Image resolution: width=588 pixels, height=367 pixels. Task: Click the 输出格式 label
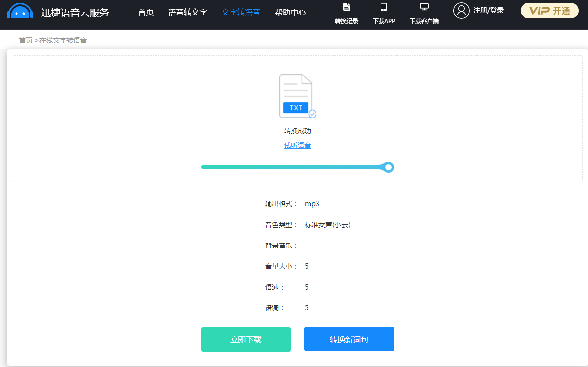pyautogui.click(x=282, y=204)
